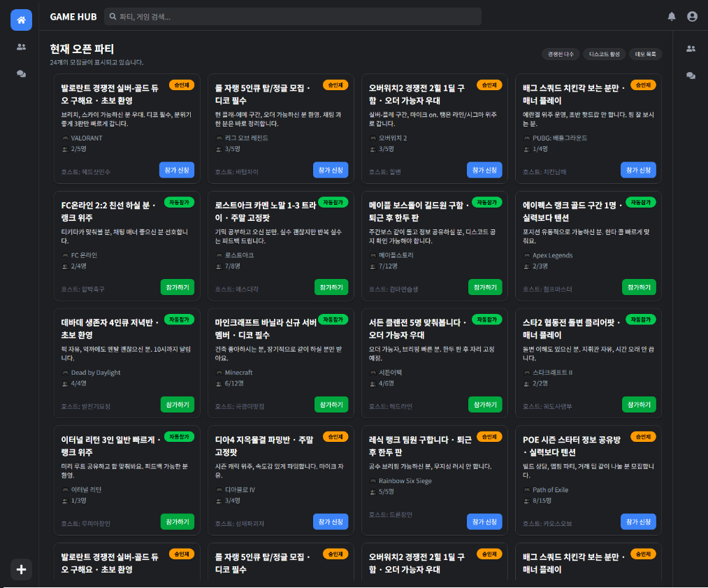Join the 데바데 생존자 4인큐 party

[178, 405]
